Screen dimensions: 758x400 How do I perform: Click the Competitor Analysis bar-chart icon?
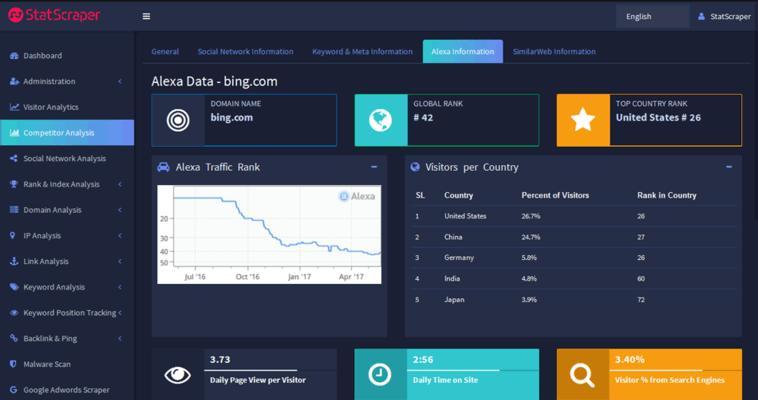14,133
